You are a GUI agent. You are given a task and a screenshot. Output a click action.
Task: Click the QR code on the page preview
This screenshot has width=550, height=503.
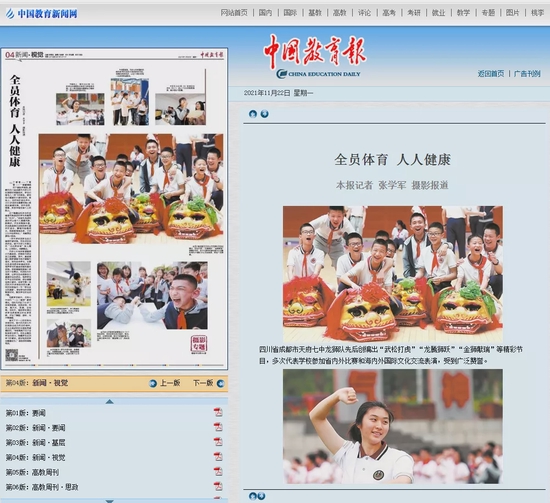pos(12,355)
